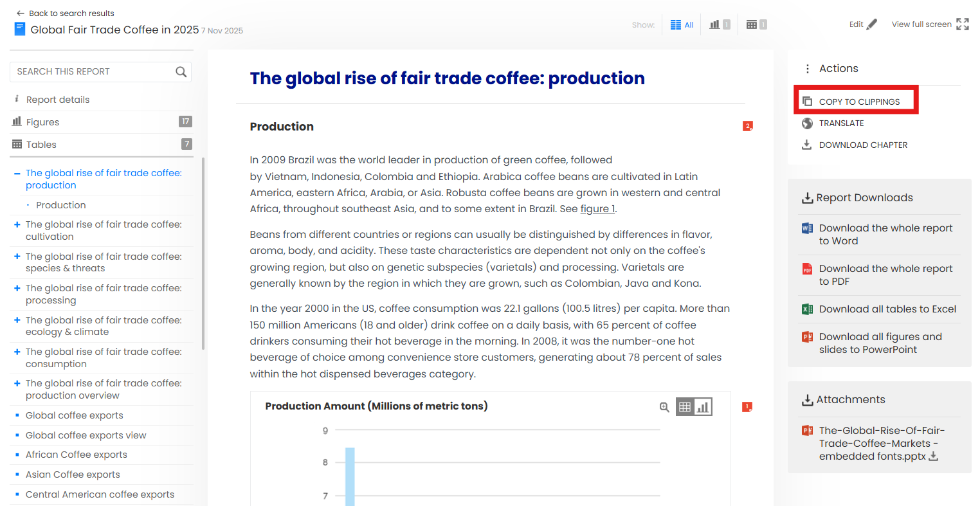Viewport: 980px width, 506px height.
Task: Expand the cultivation chapter in sidebar
Action: (17, 224)
